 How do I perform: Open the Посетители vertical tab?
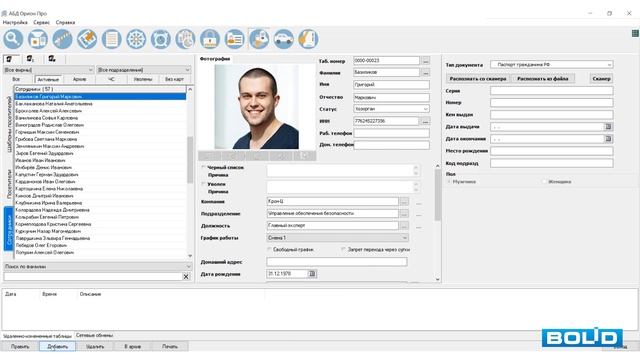pos(9,184)
